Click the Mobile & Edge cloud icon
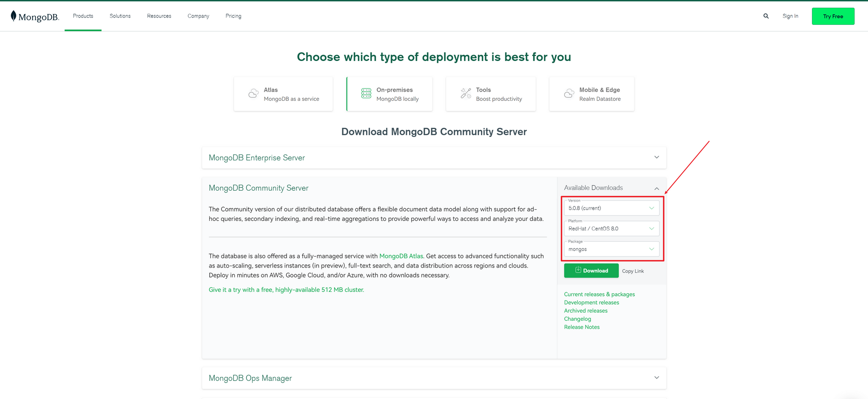 coord(569,94)
